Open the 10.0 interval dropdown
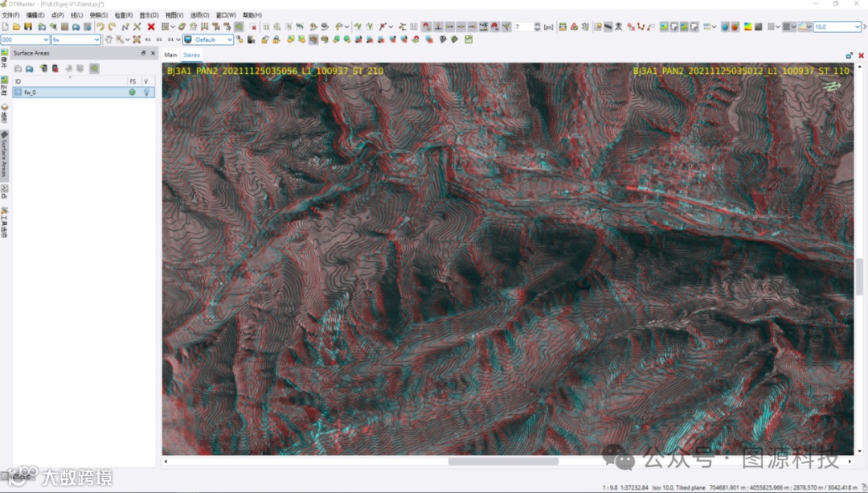868x493 pixels. 837,27
